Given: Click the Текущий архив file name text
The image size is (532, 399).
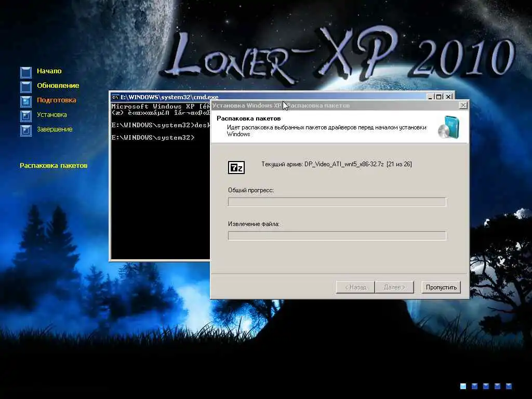Looking at the screenshot, I should point(337,164).
